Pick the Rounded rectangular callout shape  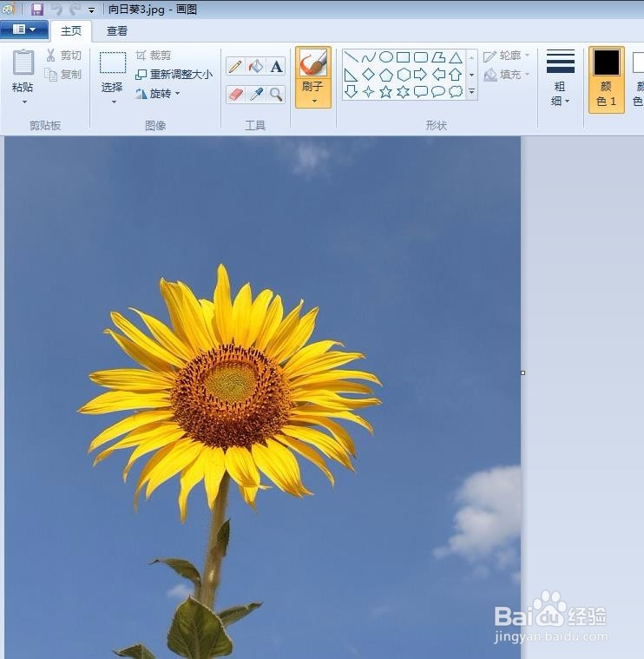pos(421,92)
